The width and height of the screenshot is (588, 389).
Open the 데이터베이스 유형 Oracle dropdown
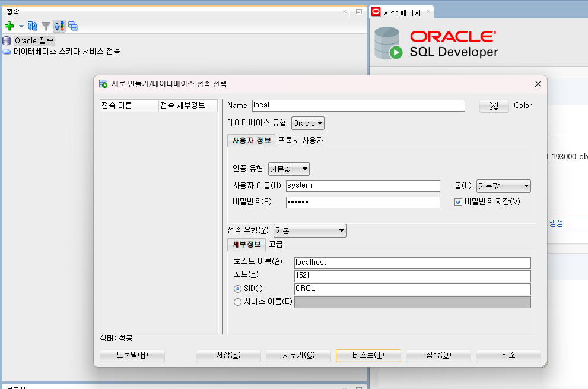click(307, 123)
